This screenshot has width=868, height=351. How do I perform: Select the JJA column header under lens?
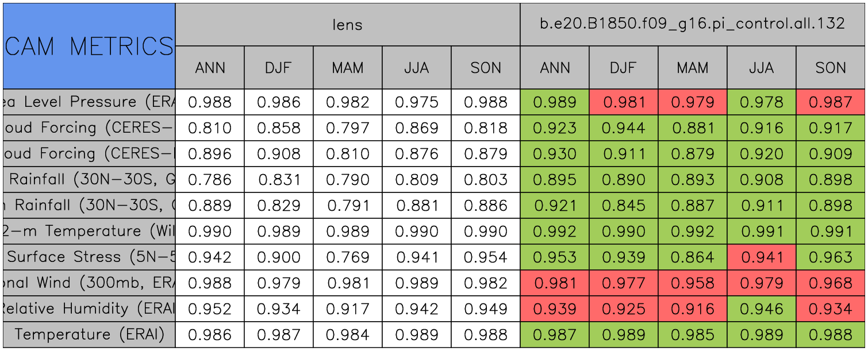[416, 68]
